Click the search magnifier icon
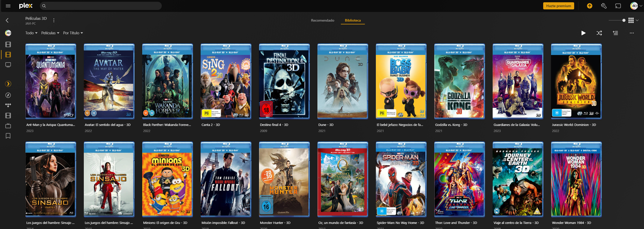644x229 pixels. 44,6
